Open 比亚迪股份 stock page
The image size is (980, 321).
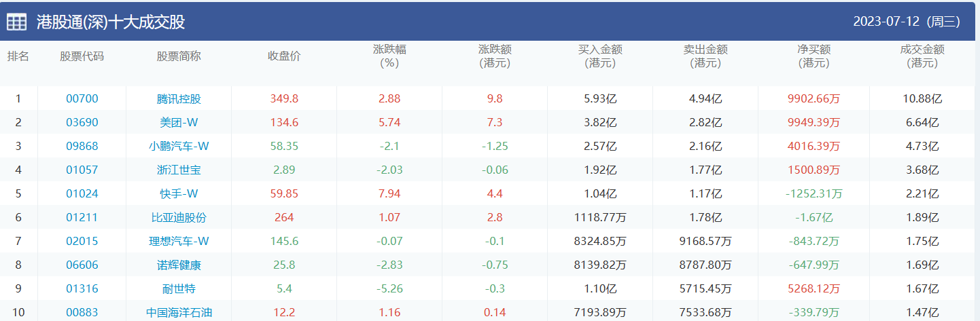[x=179, y=218]
